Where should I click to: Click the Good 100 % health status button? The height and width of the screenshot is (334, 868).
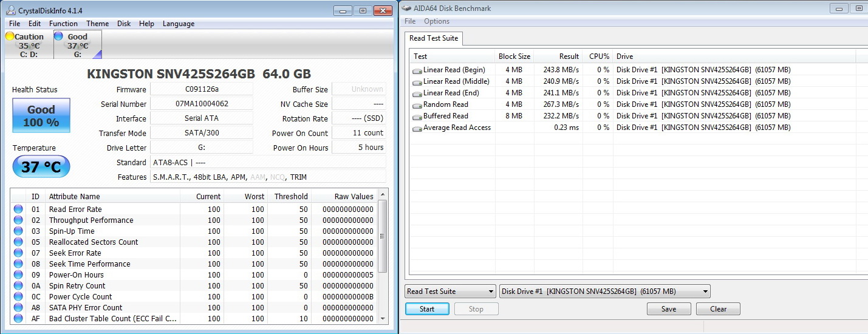point(41,115)
